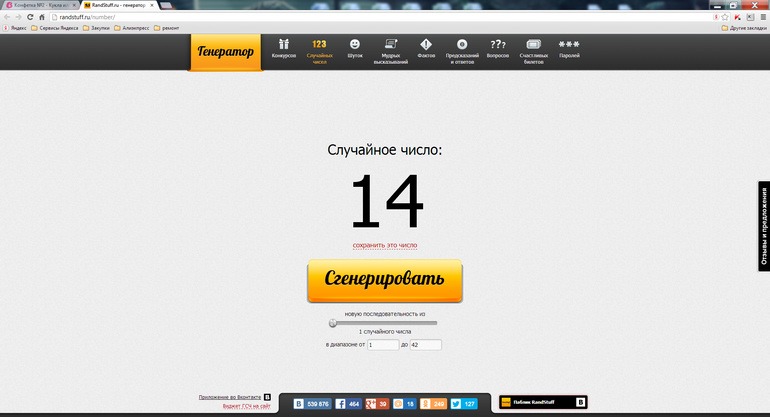Click the Генератор logo
770x417 pixels.
click(x=225, y=51)
